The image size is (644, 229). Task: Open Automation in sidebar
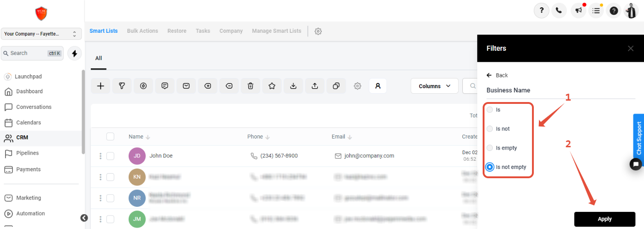30,214
